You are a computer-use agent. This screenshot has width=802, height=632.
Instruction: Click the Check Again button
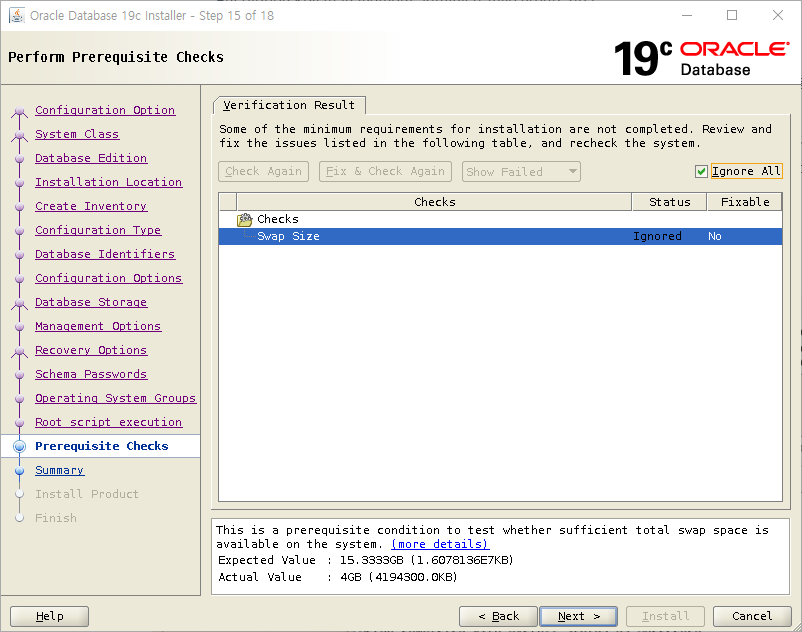tap(263, 171)
